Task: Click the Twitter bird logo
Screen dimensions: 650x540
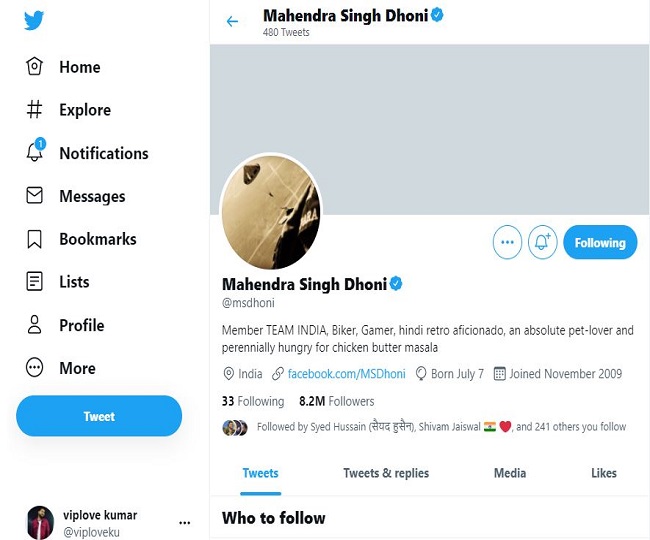Action: tap(34, 20)
